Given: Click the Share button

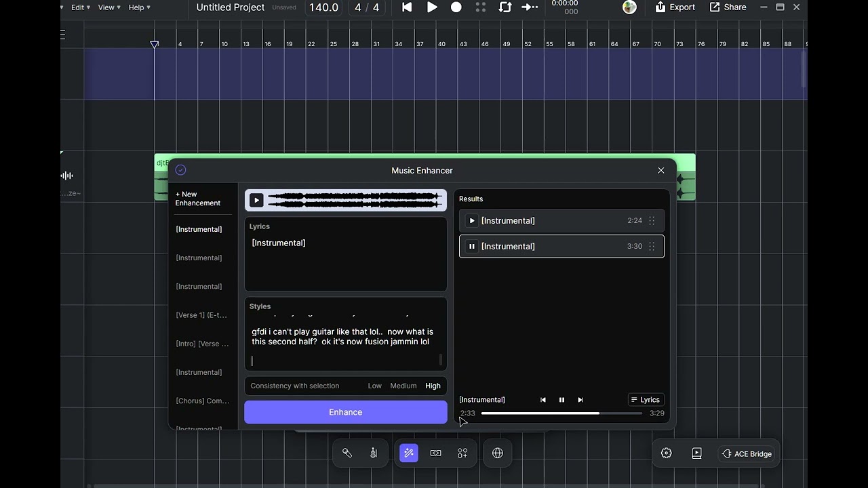Looking at the screenshot, I should (728, 7).
